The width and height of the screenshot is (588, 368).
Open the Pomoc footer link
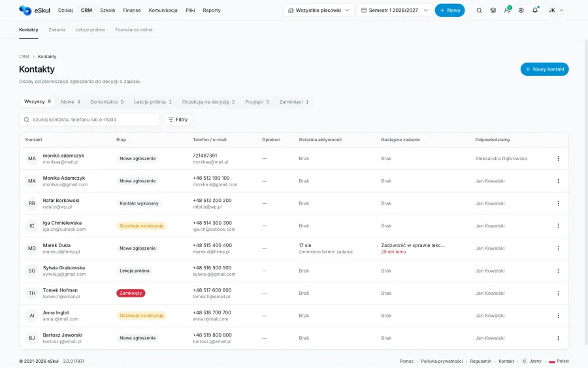(406, 361)
